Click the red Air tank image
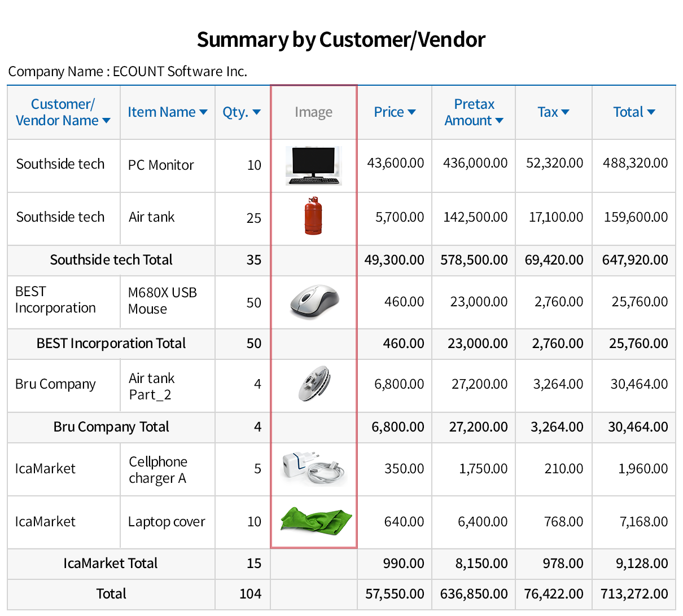This screenshot has width=683, height=616. [x=313, y=217]
